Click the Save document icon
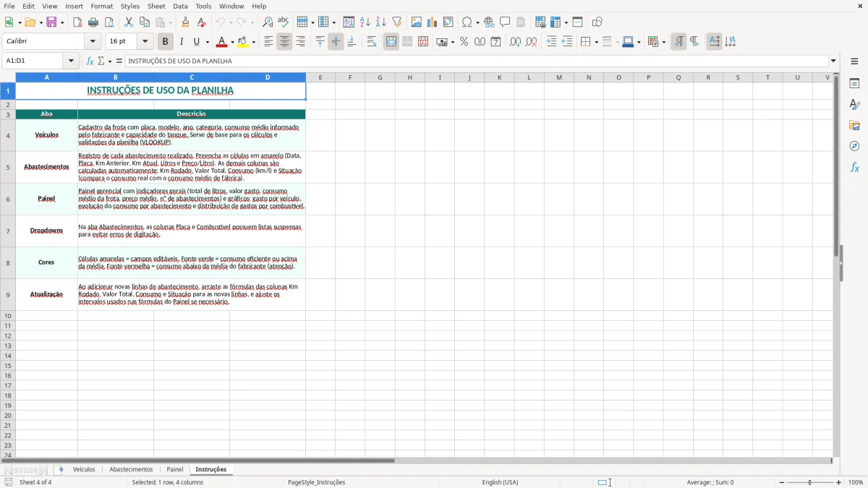 [x=51, y=22]
